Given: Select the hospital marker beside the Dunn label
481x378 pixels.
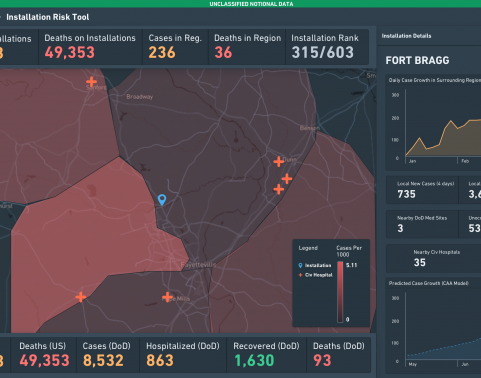Looking at the screenshot, I should click(x=279, y=162).
